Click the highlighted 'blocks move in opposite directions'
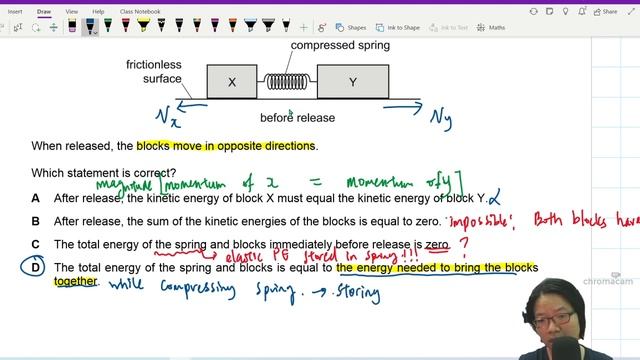Image resolution: width=640 pixels, height=360 pixels. coord(226,146)
